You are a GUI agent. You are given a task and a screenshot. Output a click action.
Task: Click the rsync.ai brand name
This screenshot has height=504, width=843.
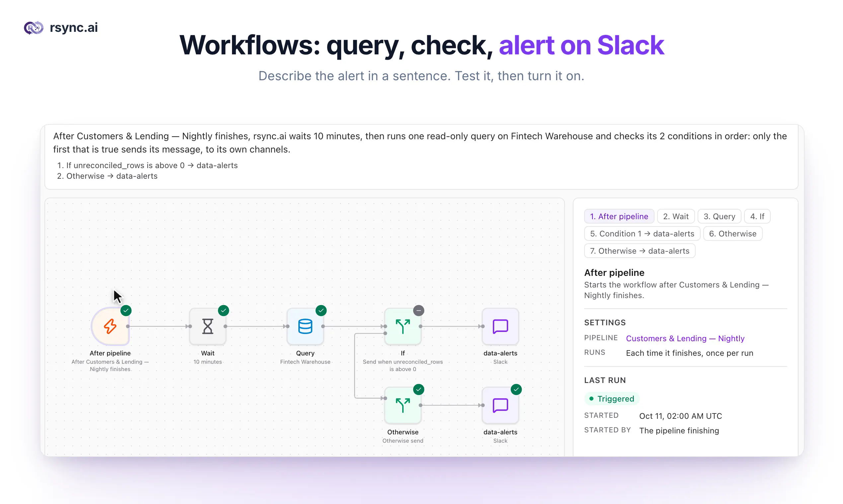coord(74,28)
